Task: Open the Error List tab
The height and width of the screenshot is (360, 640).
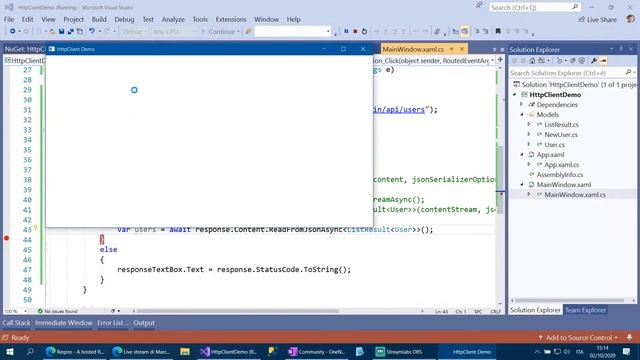Action: (113, 323)
